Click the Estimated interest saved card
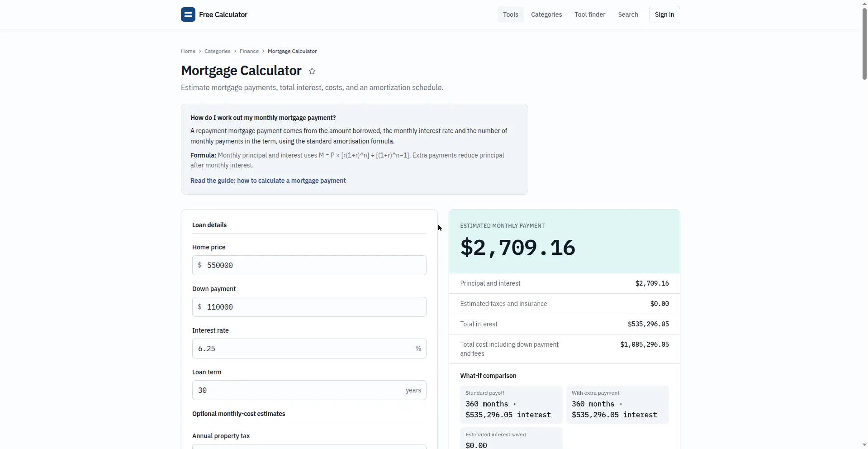This screenshot has height=449, width=868. click(x=511, y=438)
